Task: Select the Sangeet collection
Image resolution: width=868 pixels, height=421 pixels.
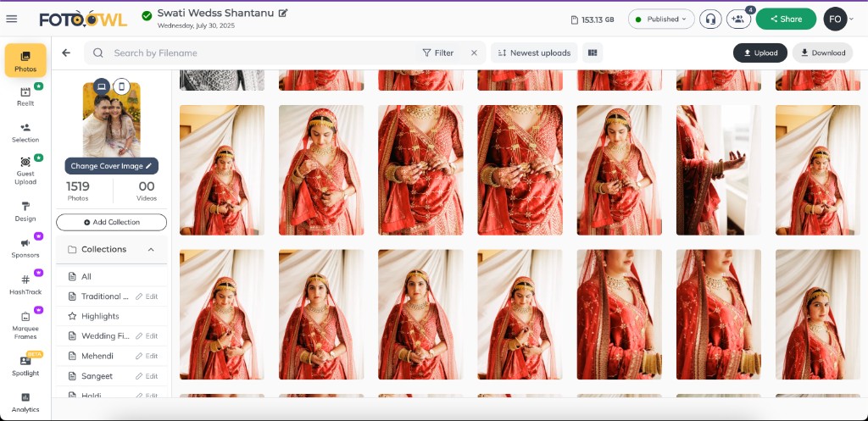Action: [97, 375]
